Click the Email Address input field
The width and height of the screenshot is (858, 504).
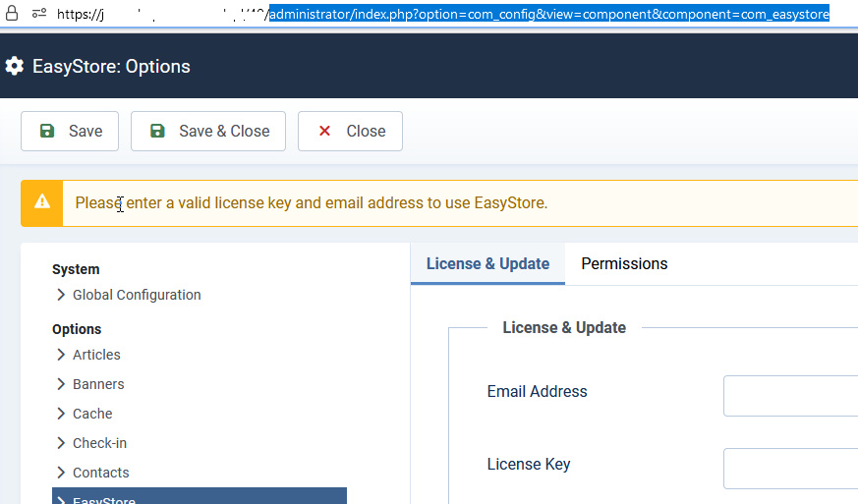pyautogui.click(x=790, y=396)
